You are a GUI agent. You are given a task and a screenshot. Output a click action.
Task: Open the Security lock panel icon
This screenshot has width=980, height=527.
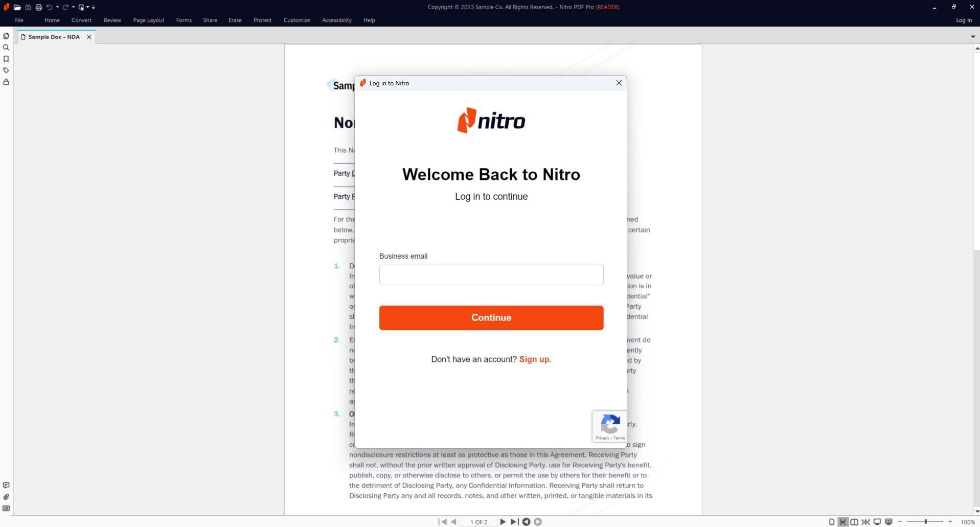coord(6,82)
